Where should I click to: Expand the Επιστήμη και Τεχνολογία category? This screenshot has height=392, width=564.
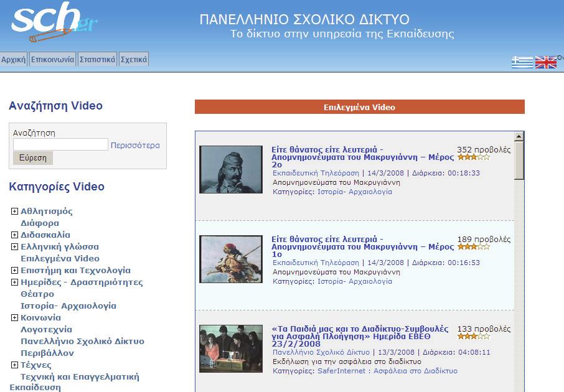(14, 271)
